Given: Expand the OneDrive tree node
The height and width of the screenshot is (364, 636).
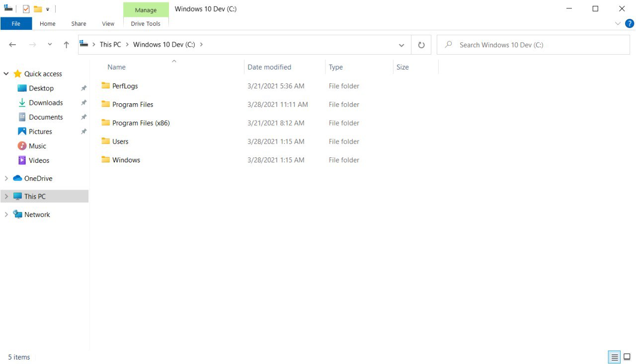Looking at the screenshot, I should point(6,178).
